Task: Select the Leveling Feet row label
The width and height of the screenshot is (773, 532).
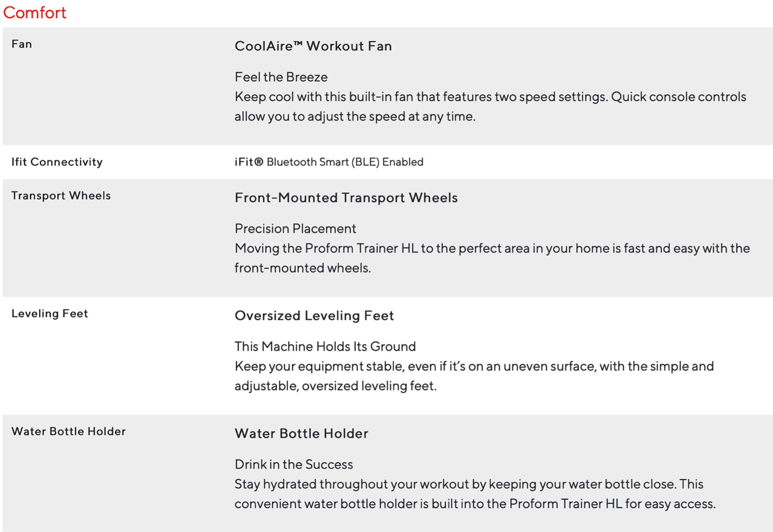Action: (x=50, y=313)
